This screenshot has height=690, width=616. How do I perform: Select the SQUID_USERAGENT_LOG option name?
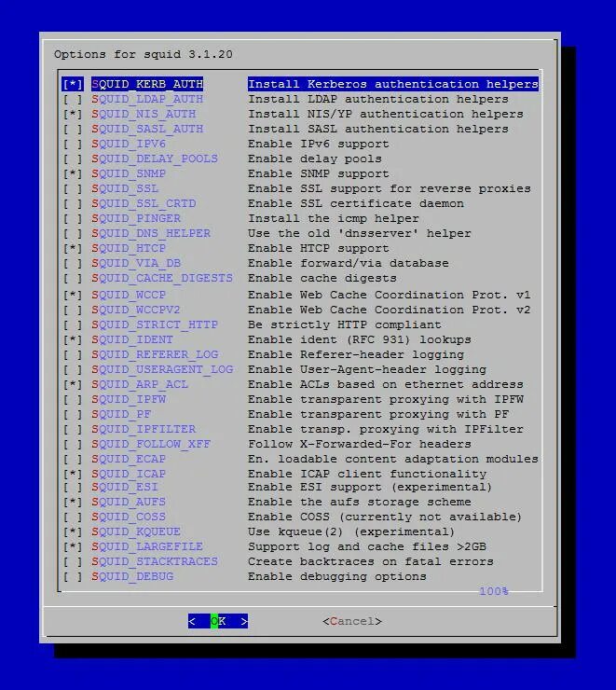pos(162,370)
